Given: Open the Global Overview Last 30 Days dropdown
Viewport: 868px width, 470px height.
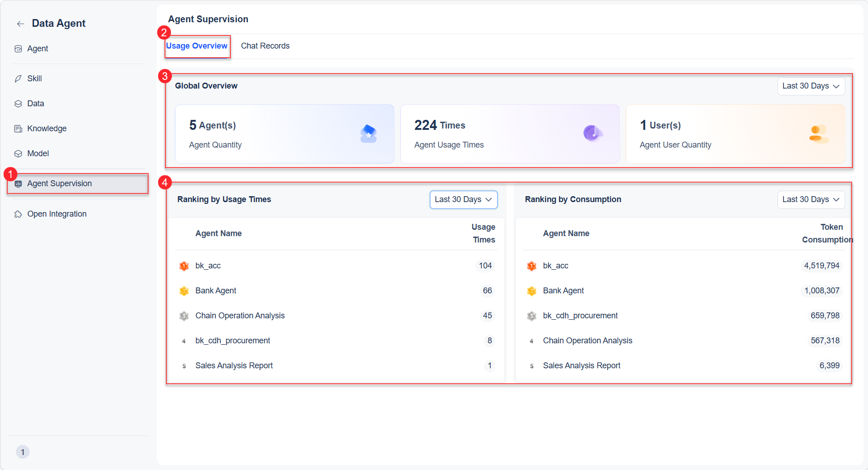Looking at the screenshot, I should 811,86.
